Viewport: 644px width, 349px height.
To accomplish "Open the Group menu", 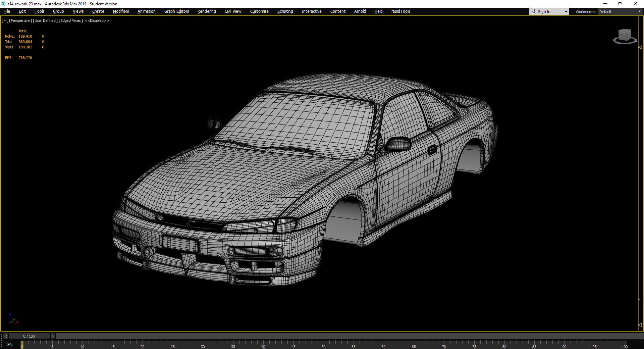I will (58, 11).
